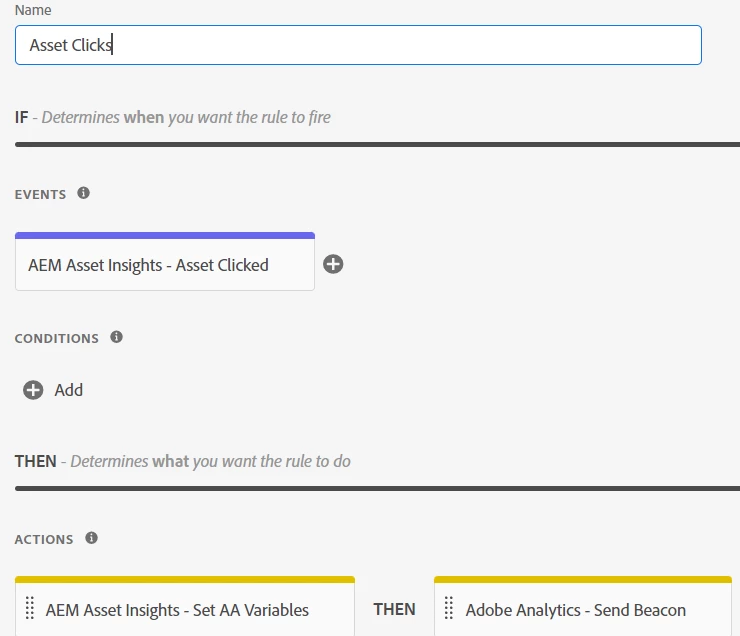Click the Name field label

[33, 10]
